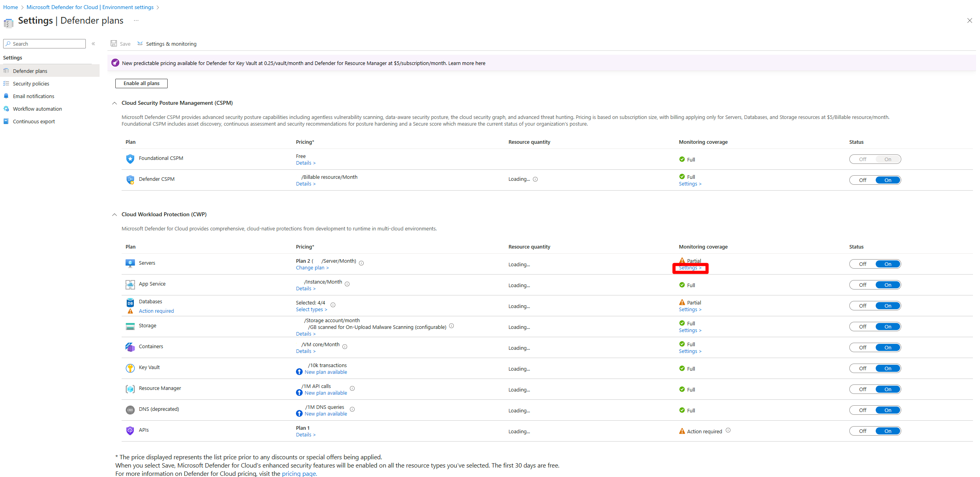This screenshot has width=980, height=477.
Task: Click the Servers plan icon
Action: [130, 264]
